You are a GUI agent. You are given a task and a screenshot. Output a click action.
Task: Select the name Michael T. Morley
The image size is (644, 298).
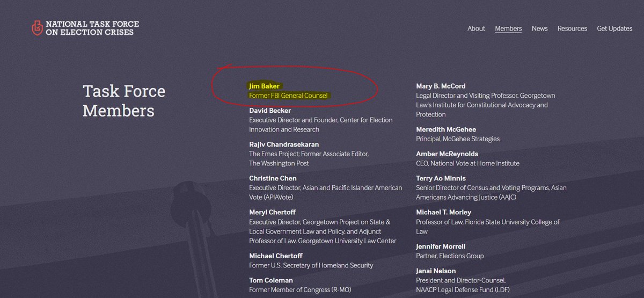pos(444,212)
